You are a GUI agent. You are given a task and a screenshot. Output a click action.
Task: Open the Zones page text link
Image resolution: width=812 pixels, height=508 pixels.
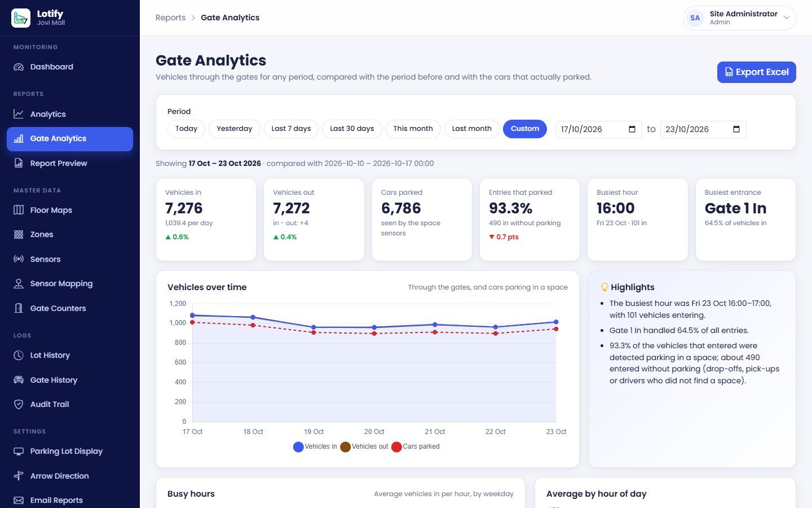(42, 234)
